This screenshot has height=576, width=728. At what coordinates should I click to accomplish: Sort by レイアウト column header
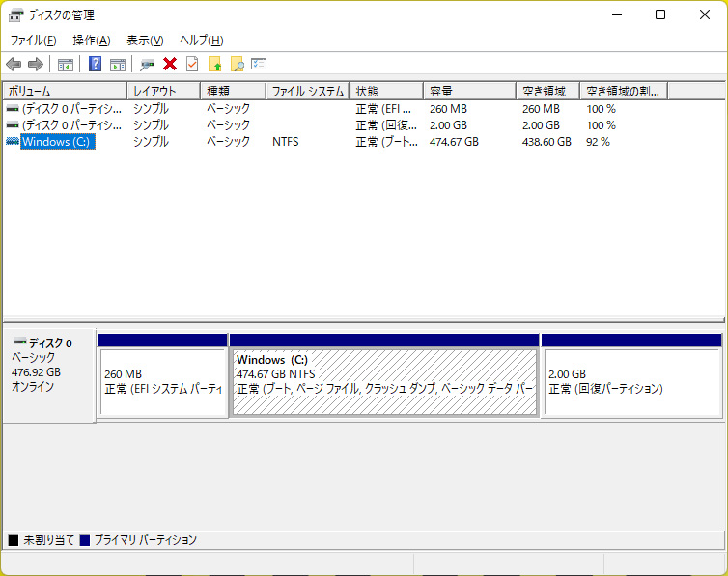click(164, 91)
